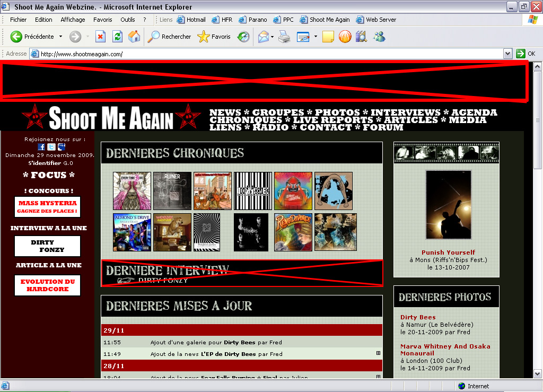Open the Weezer Raditude album cover
Screen dimensions: 543x392
172,232
